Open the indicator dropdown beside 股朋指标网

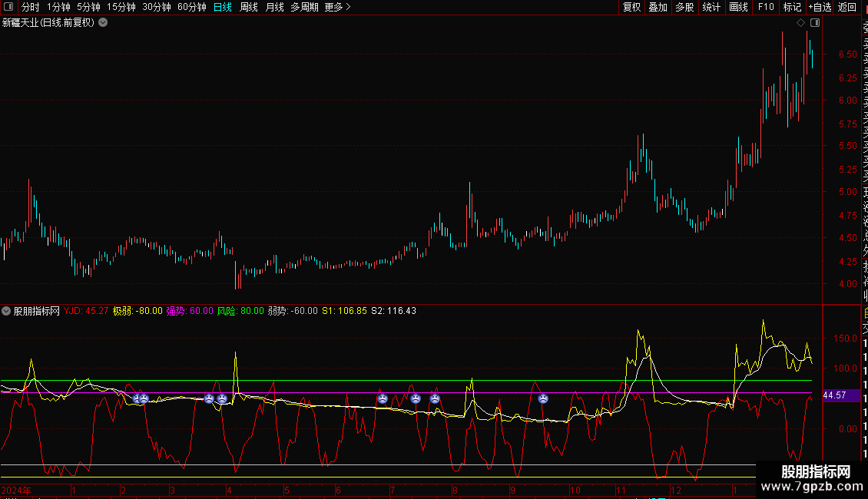click(x=6, y=311)
